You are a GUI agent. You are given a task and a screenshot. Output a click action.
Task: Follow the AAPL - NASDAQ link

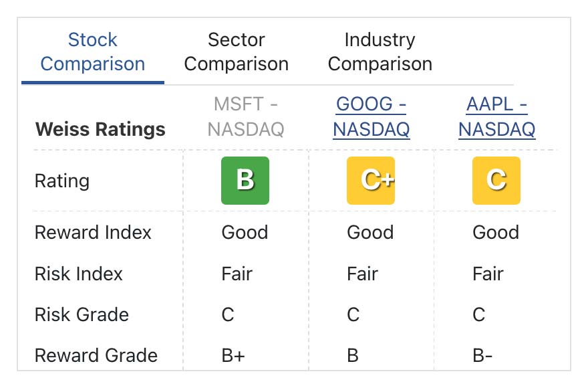pos(496,116)
